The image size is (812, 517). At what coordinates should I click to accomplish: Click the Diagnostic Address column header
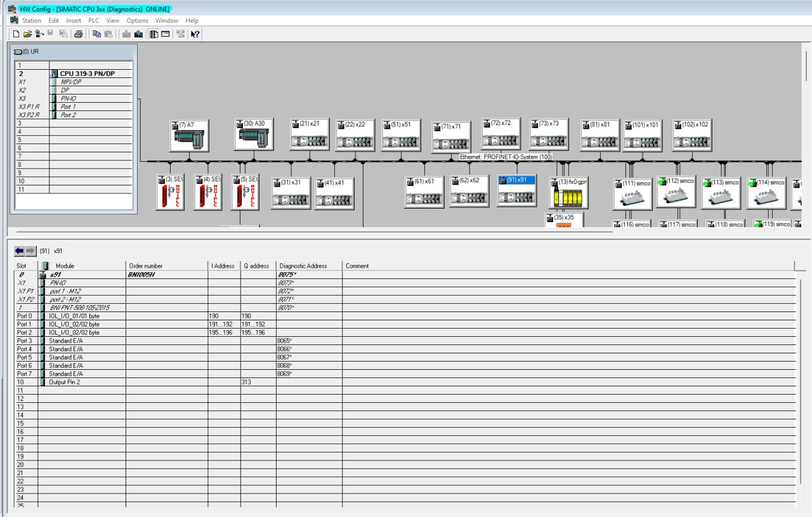coord(309,266)
